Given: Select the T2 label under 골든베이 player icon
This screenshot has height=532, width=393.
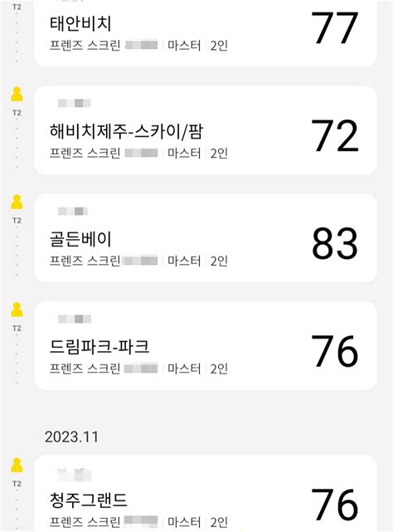Looking at the screenshot, I should tap(17, 221).
